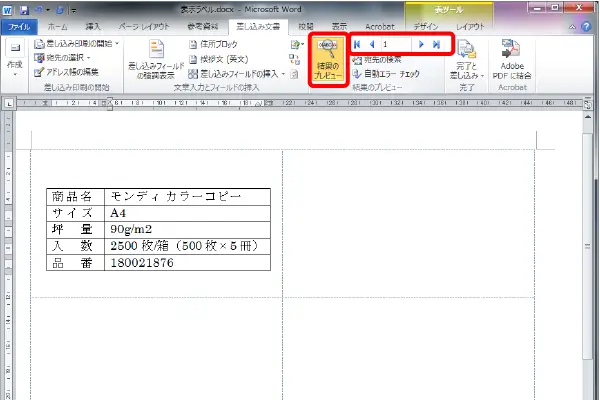Viewport: 600px width, 400px height.
Task: Jump to first record arrow
Action: pyautogui.click(x=357, y=44)
